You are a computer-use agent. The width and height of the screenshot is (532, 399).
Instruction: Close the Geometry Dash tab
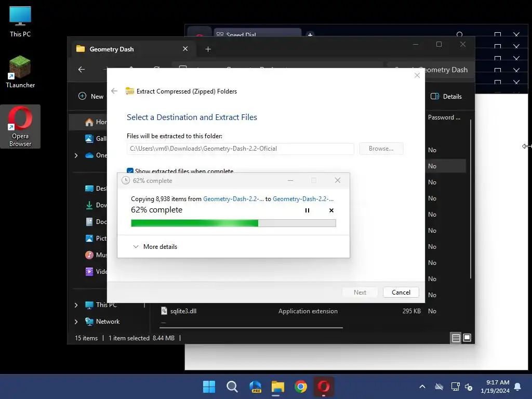click(185, 49)
